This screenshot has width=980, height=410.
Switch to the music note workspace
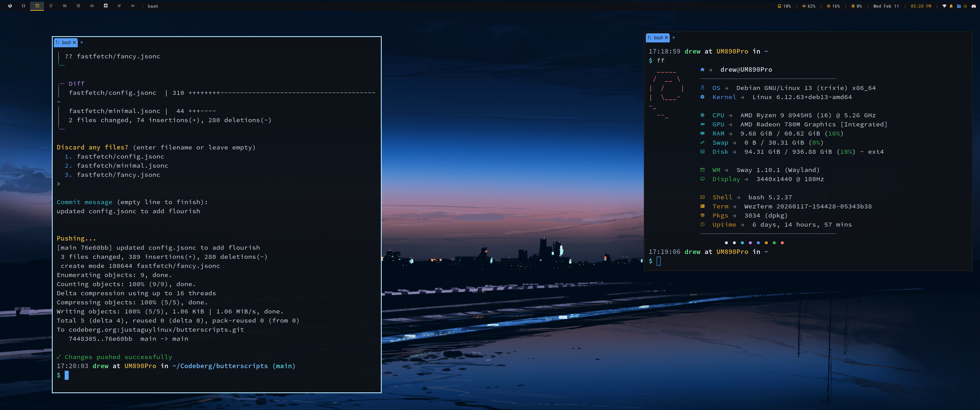point(78,6)
